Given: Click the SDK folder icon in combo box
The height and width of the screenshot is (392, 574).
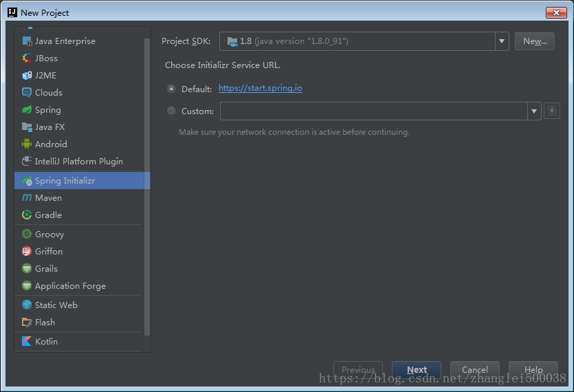Looking at the screenshot, I should [x=232, y=41].
